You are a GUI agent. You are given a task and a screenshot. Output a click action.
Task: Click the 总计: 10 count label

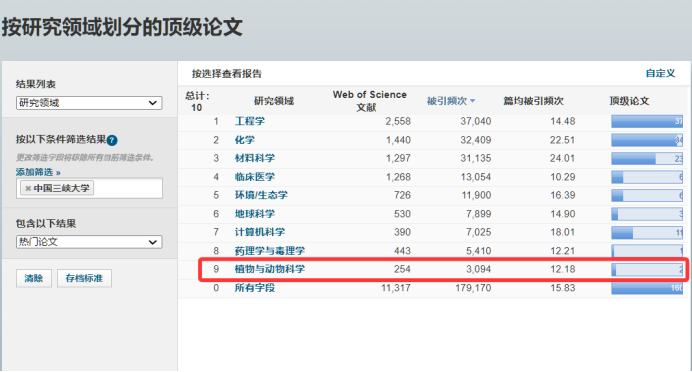coord(197,101)
